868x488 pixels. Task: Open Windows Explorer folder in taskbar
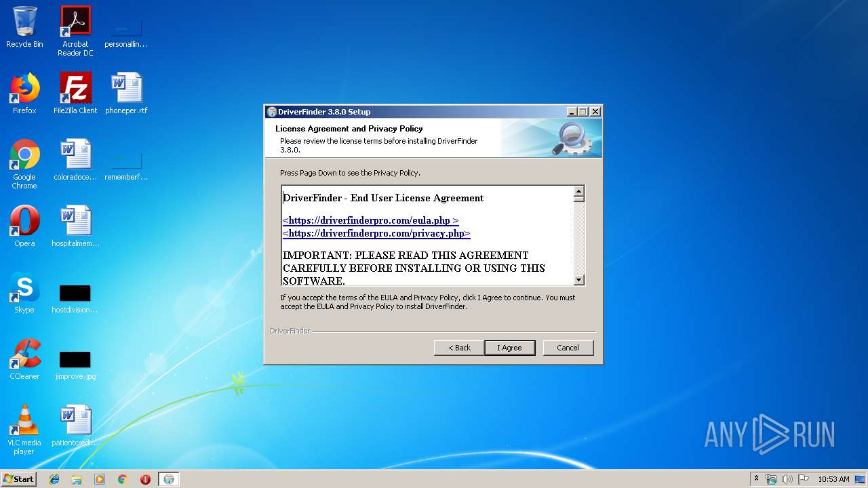coord(77,479)
